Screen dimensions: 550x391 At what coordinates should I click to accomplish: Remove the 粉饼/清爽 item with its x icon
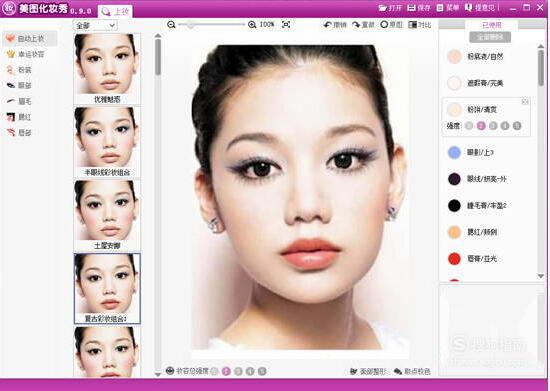pyautogui.click(x=525, y=102)
